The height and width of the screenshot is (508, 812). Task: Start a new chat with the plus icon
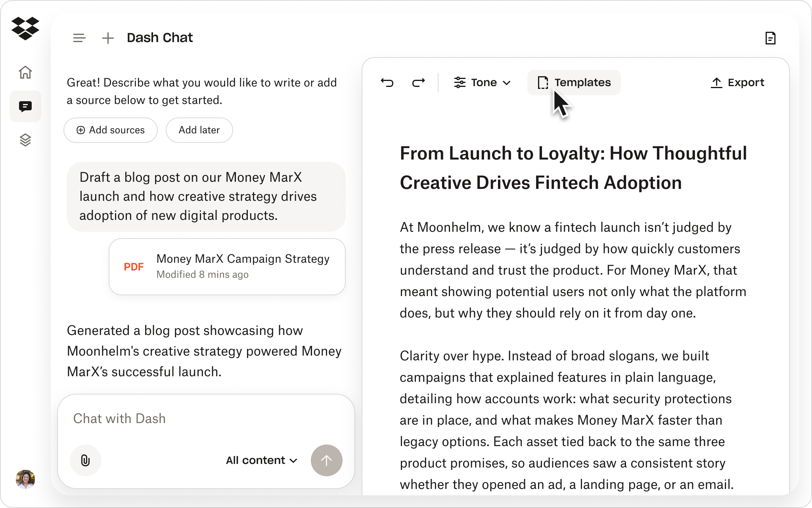tap(107, 38)
